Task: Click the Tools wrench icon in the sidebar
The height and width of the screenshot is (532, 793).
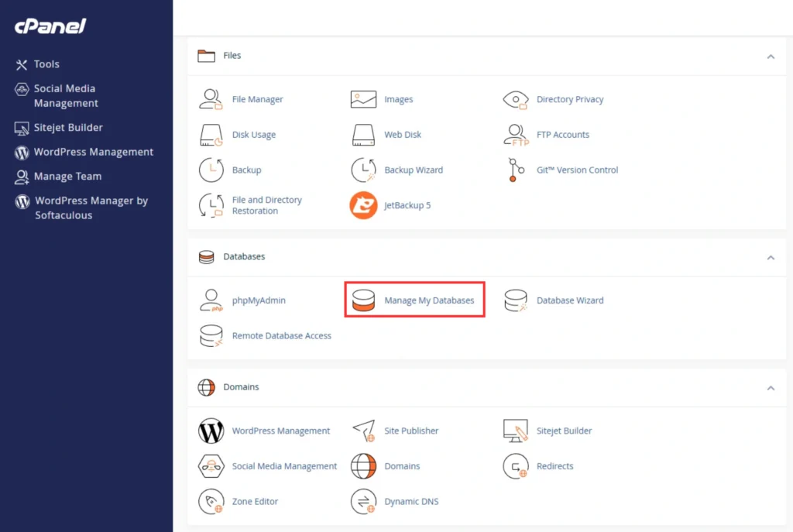Action: click(x=21, y=65)
